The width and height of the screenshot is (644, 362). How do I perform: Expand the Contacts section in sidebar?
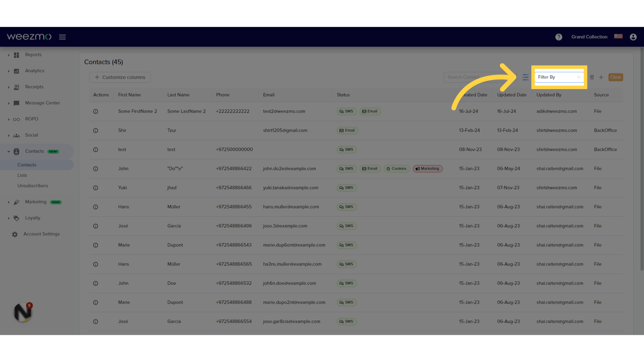pos(8,151)
